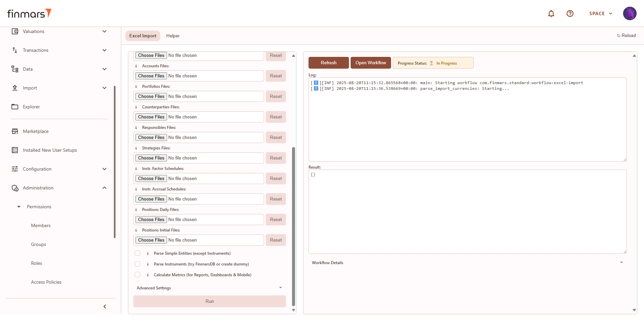Collapse the Administration menu chevron

tap(104, 188)
